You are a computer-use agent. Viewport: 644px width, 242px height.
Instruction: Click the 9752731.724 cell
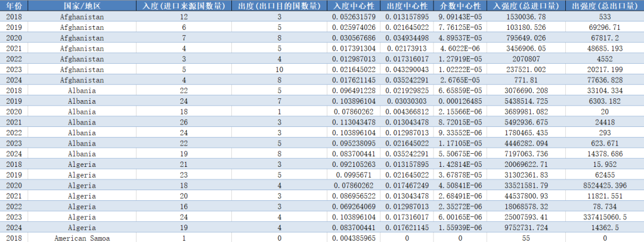pyautogui.click(x=526, y=228)
